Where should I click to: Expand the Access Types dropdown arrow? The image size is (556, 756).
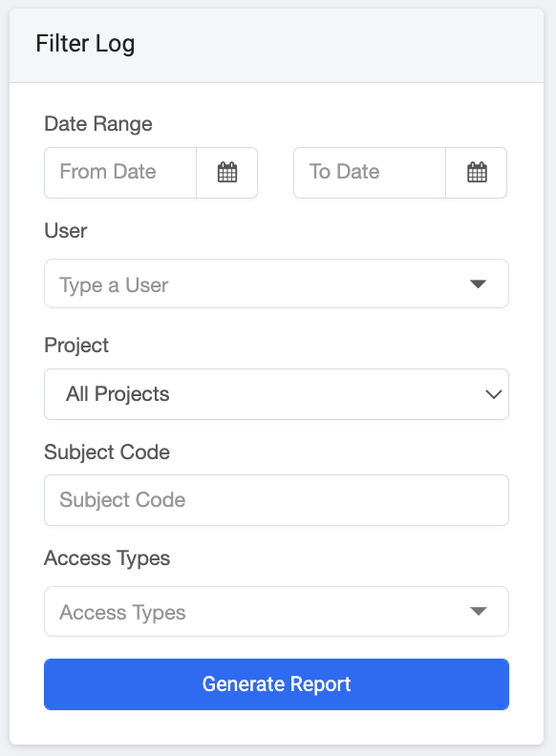click(478, 611)
